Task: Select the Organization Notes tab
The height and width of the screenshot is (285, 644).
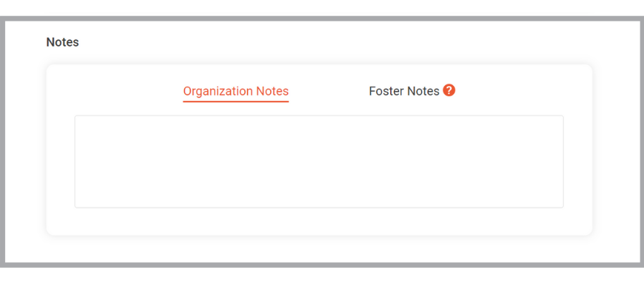Action: click(236, 91)
